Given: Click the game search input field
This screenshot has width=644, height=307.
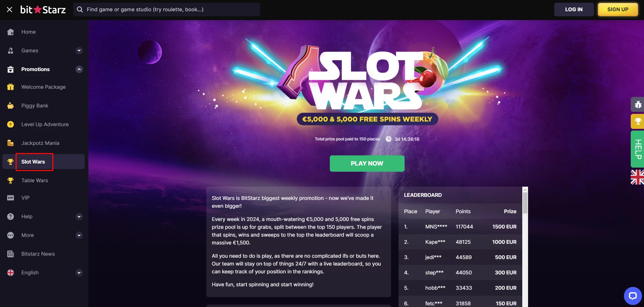Looking at the screenshot, I should point(167,10).
